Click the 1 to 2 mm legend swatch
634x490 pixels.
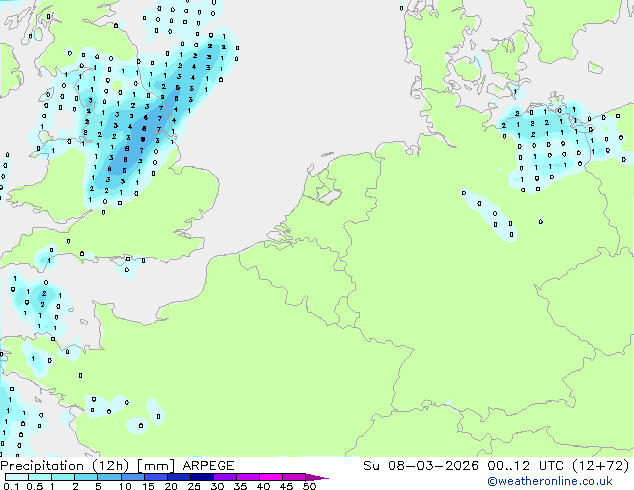(x=63, y=477)
